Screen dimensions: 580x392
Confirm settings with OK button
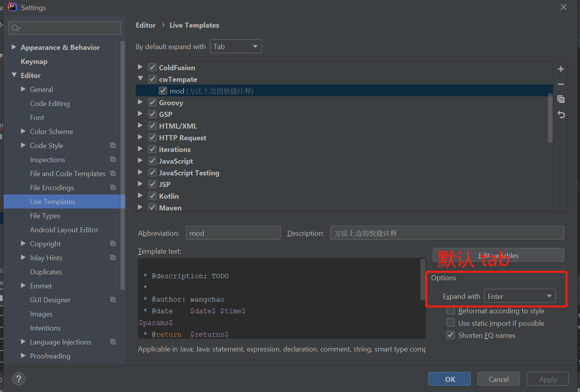[449, 379]
